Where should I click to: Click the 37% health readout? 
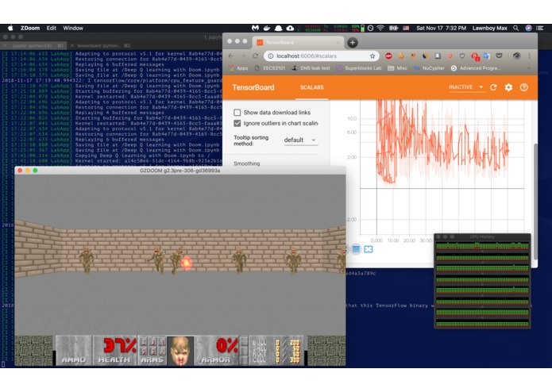point(119,346)
